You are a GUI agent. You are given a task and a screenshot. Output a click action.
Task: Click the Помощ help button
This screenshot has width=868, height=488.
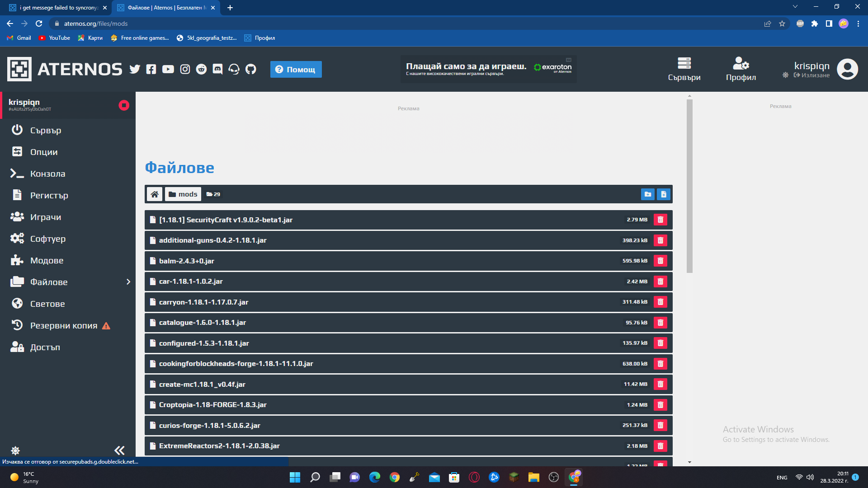[x=296, y=69]
